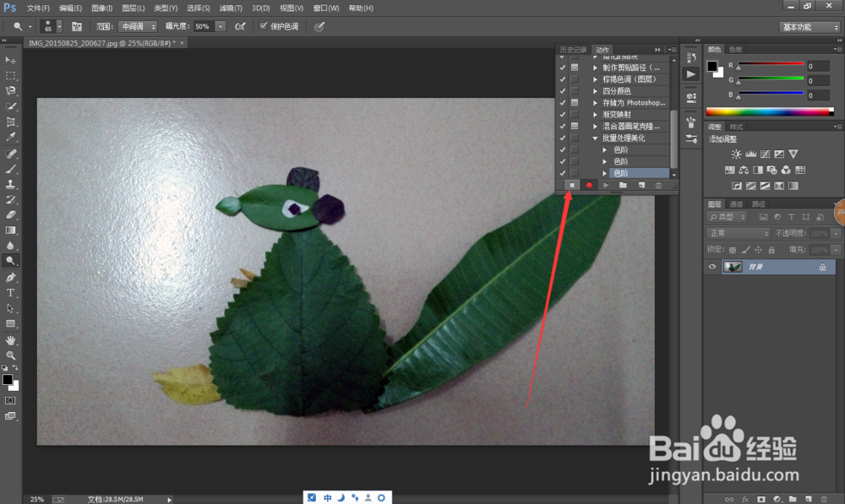Create a new action set folder
This screenshot has width=845, height=504.
coord(623,185)
